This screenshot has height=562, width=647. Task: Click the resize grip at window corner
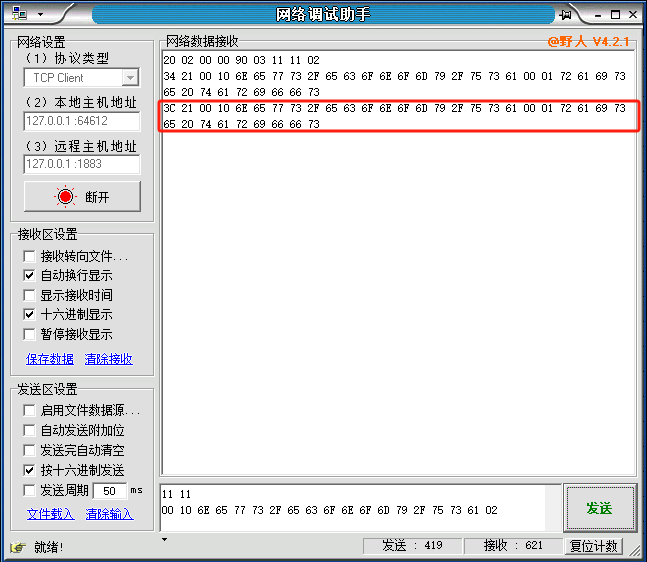634,550
